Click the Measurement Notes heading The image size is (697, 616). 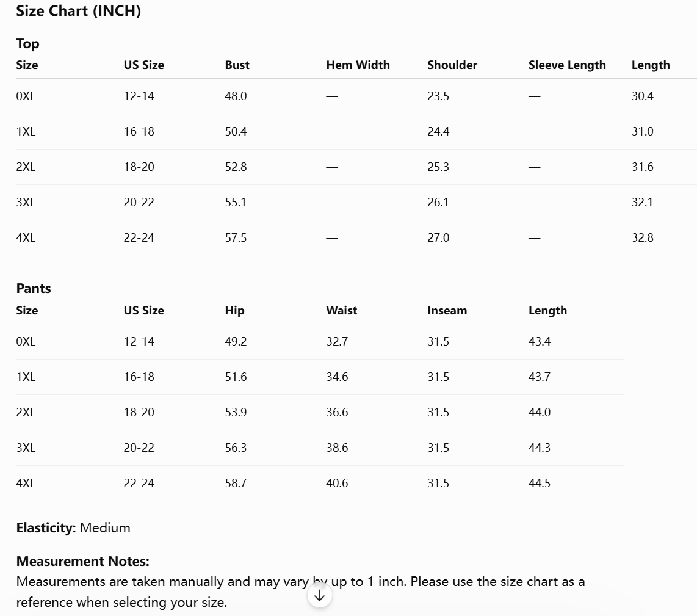(x=82, y=561)
